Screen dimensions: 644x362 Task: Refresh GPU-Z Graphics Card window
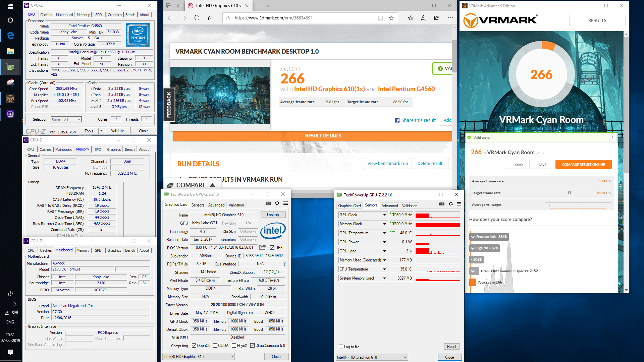(277, 203)
